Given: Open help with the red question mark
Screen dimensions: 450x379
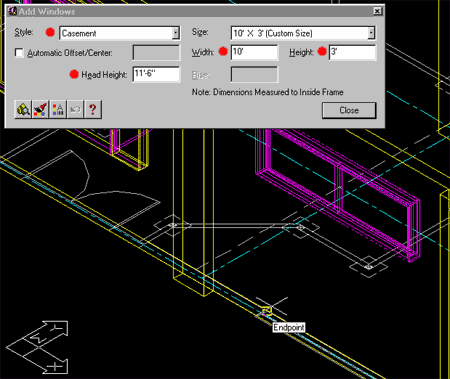Looking at the screenshot, I should tap(93, 109).
